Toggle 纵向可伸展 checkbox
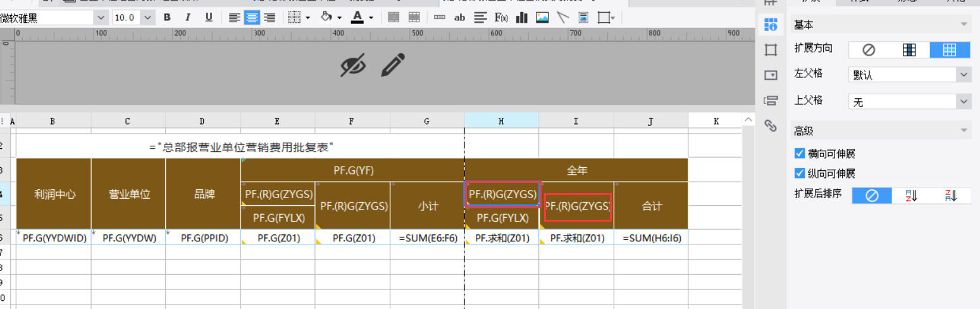Screen dimensions: 980x309 [x=800, y=173]
